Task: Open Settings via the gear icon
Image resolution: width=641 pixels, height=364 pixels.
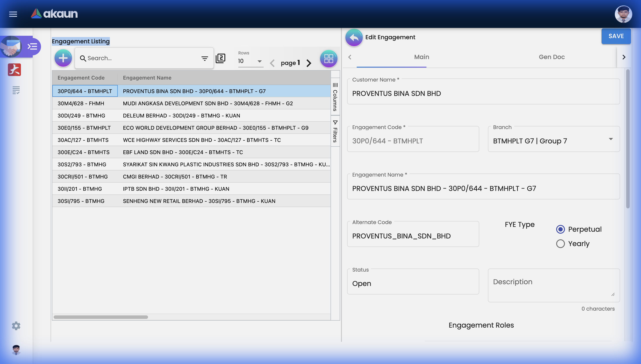Action: (x=16, y=326)
